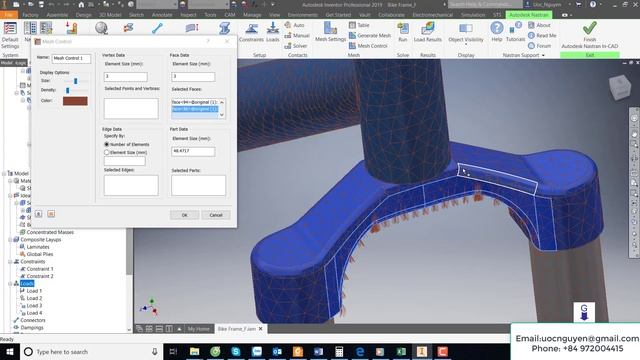This screenshot has height=360, width=640.
Task: Click Finish Autodesk Nastran In-CAD
Action: pos(589,35)
